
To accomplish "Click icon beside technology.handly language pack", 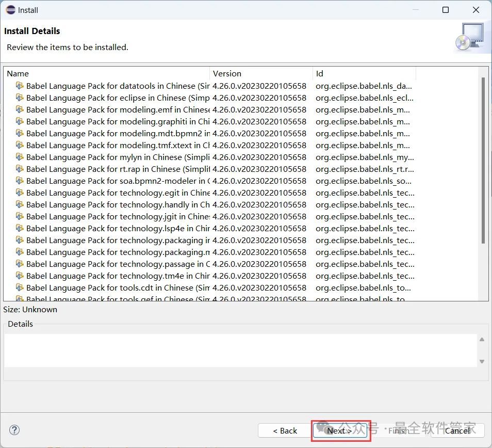I will pos(20,205).
